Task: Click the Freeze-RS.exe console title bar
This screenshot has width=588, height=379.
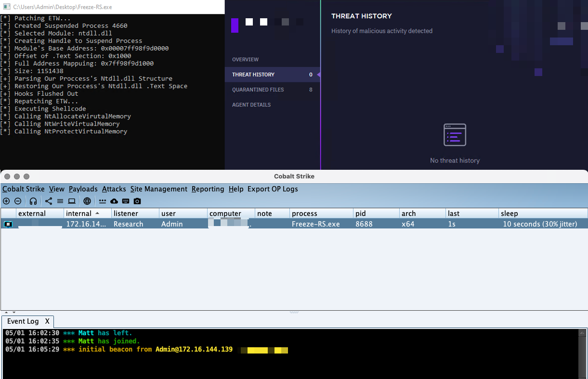Action: point(112,7)
